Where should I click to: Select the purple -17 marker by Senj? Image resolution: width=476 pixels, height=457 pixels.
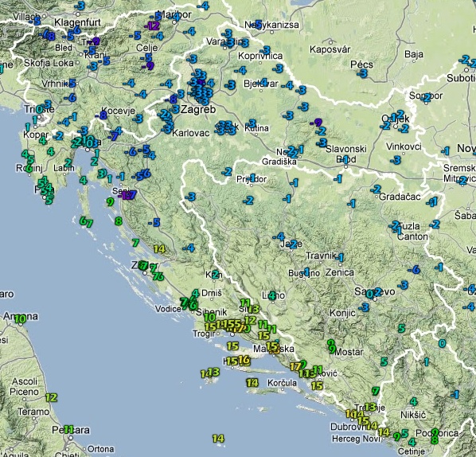(x=126, y=196)
